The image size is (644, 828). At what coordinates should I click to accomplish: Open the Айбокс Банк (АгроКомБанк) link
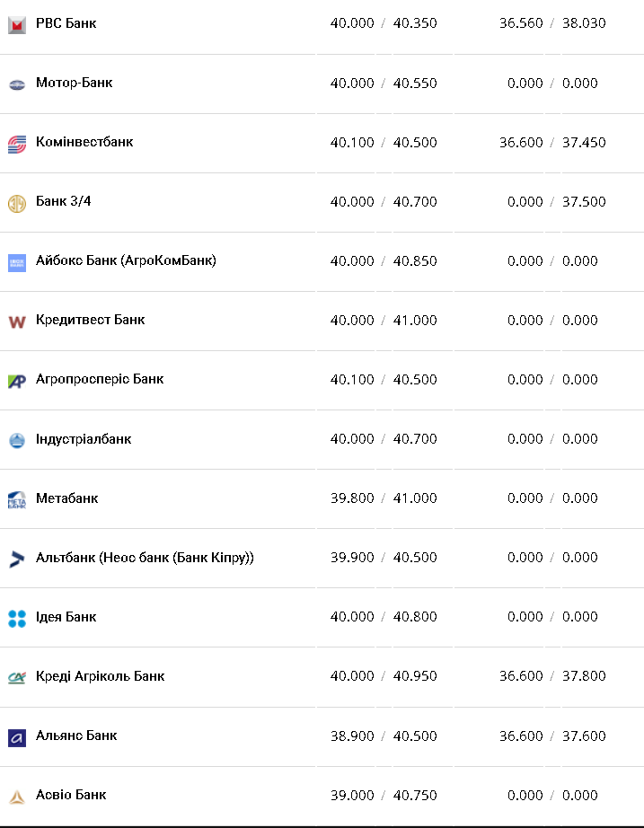point(126,261)
